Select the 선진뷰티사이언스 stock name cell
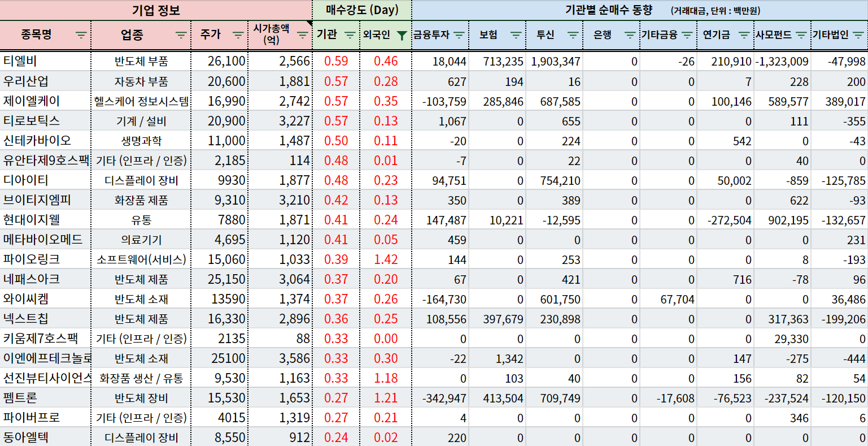This screenshot has height=446, width=868. 45,378
